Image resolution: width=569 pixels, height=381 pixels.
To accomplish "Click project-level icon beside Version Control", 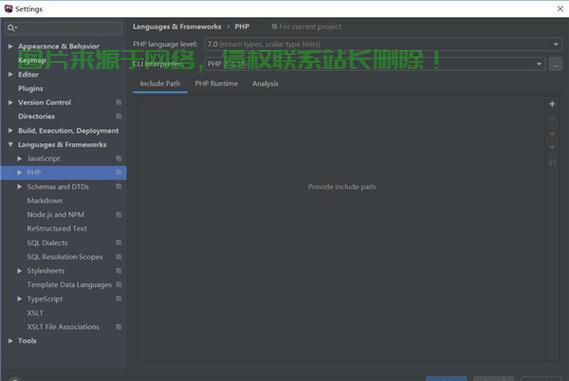I will coord(119,102).
